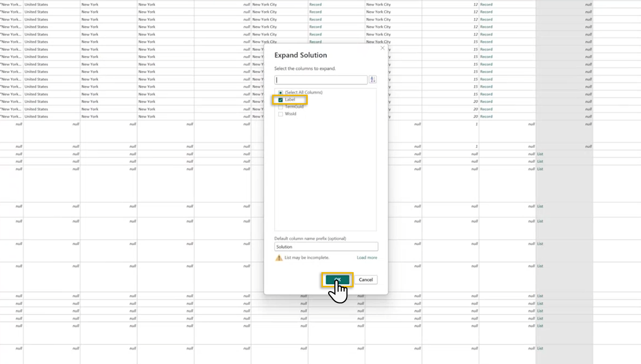Open the topmost List link in the table
Viewport: 641px width, 364px height.
coord(540,154)
